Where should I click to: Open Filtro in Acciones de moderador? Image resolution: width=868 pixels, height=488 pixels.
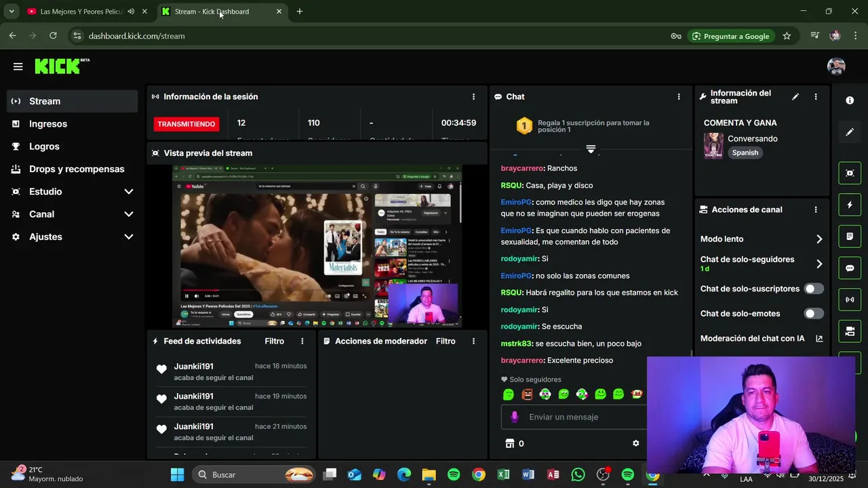[x=446, y=341]
